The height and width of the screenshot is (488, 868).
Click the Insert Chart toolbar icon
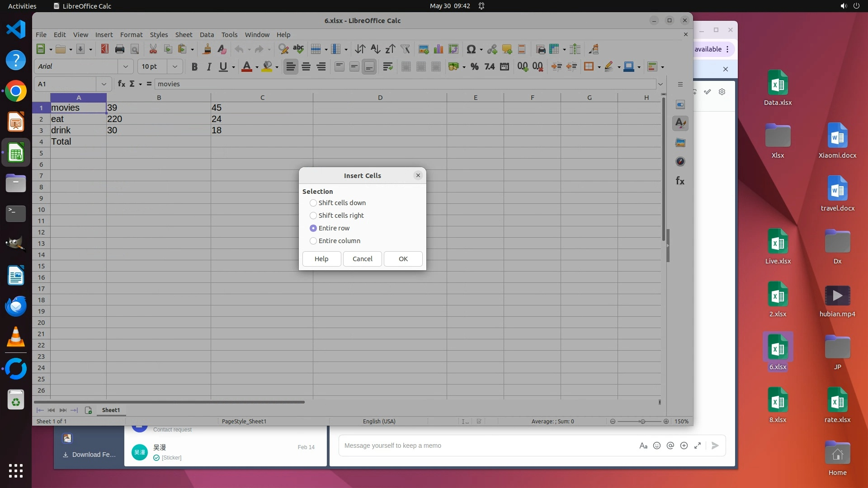[438, 49]
